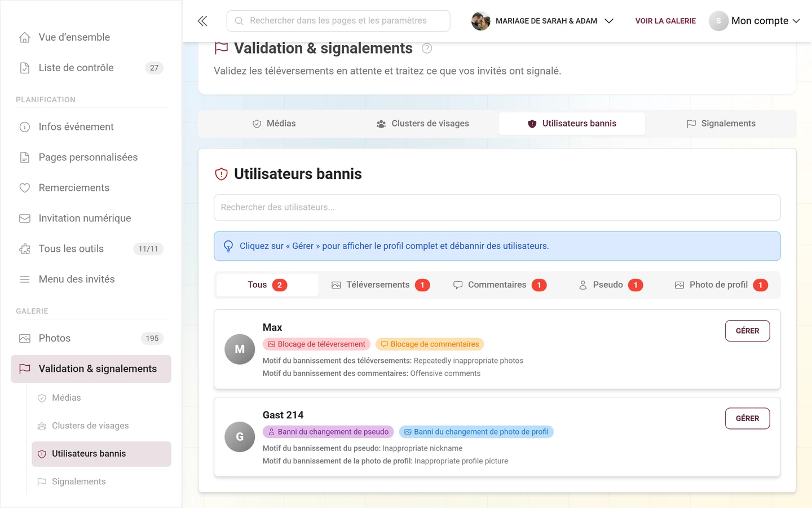Open Invitation numérique
This screenshot has width=812, height=508.
click(x=91, y=218)
